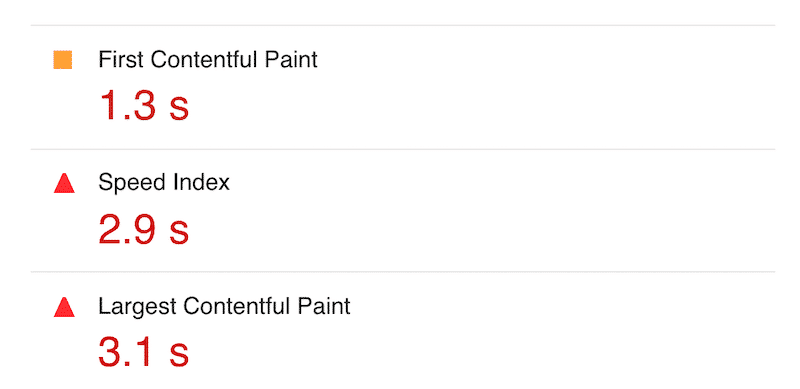Click the divider line above First Contentful Paint
800x389 pixels.
pyautogui.click(x=403, y=25)
